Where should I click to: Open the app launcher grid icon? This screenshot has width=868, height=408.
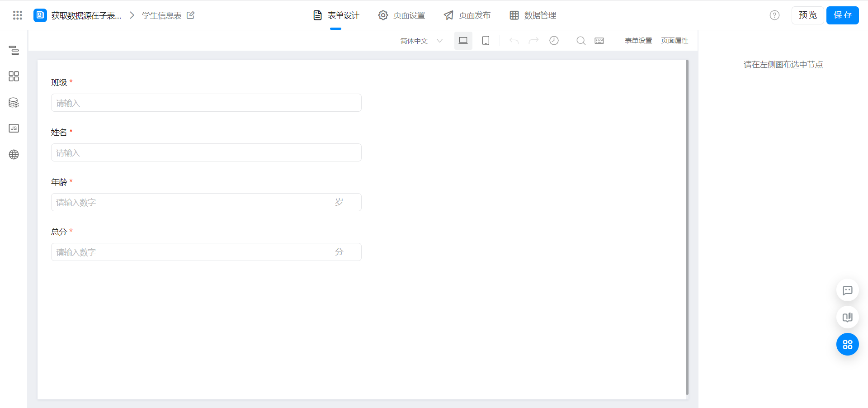pos(18,15)
